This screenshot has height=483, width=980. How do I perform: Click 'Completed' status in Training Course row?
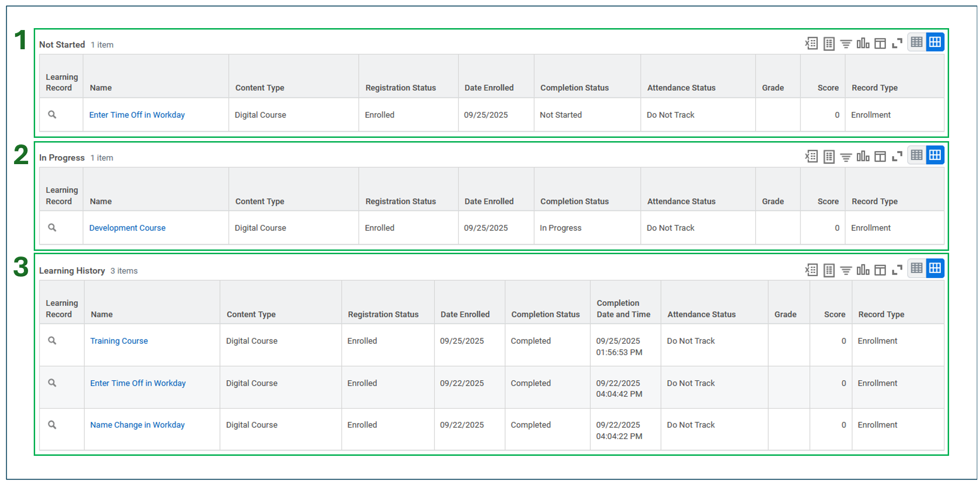pyautogui.click(x=531, y=341)
